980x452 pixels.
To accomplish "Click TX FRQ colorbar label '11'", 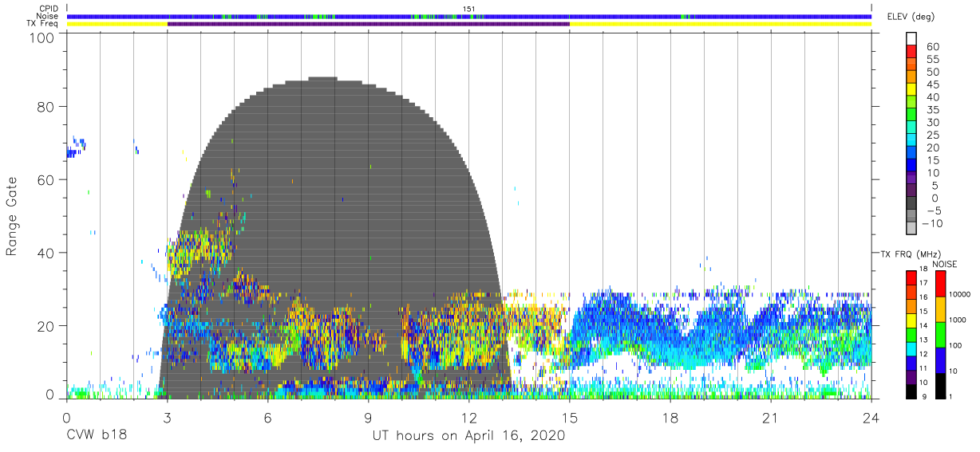I will tap(924, 368).
